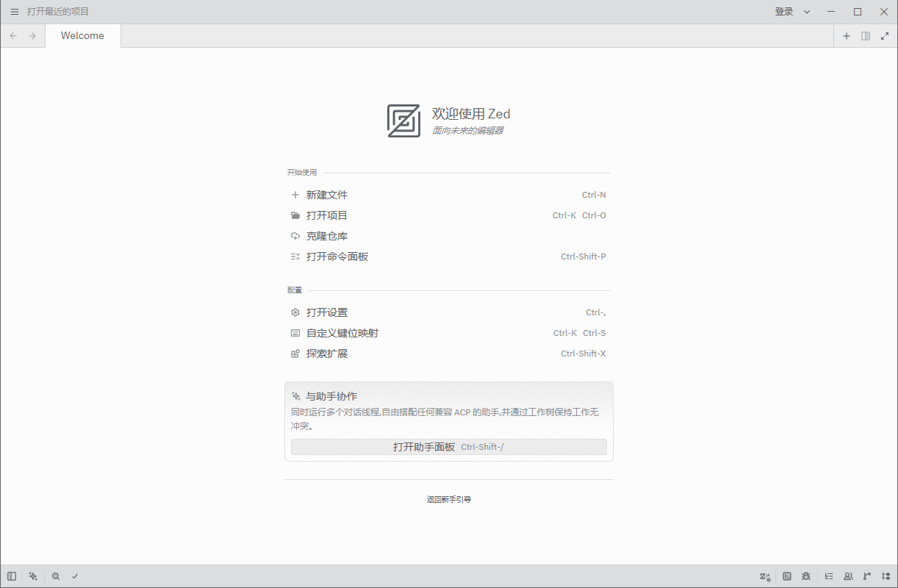Click the Zed edit prediction icon
This screenshot has height=588, width=898.
tap(765, 576)
